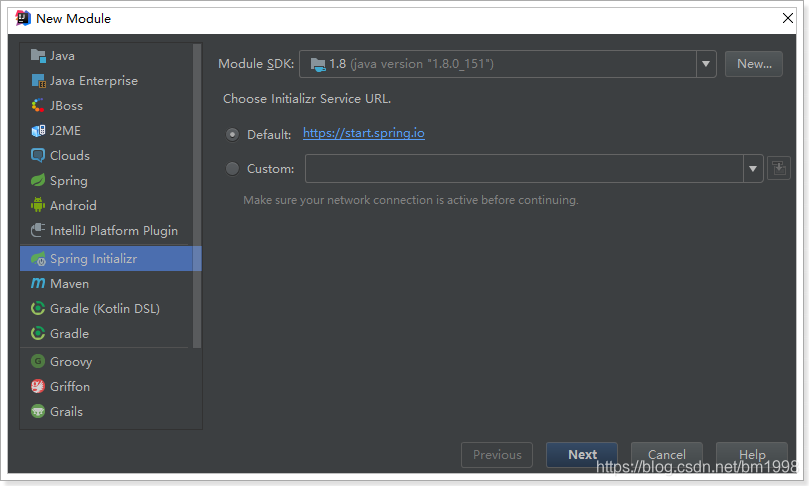Viewport: 809px width, 486px height.
Task: Click the Grails icon
Action: click(38, 411)
